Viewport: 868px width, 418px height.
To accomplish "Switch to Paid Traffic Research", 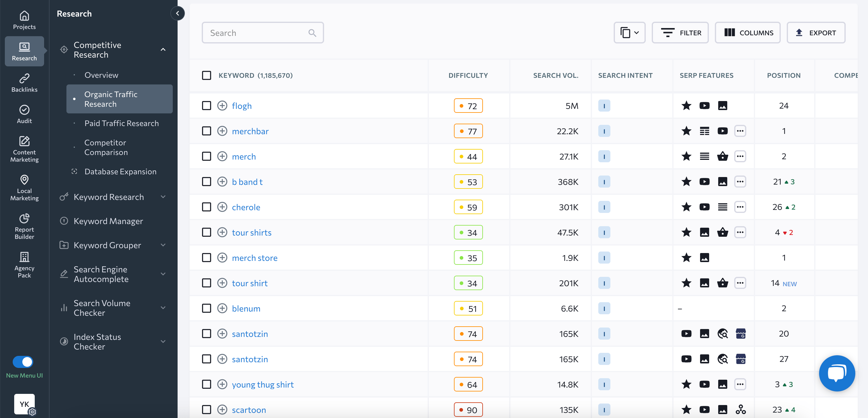I will pos(122,123).
